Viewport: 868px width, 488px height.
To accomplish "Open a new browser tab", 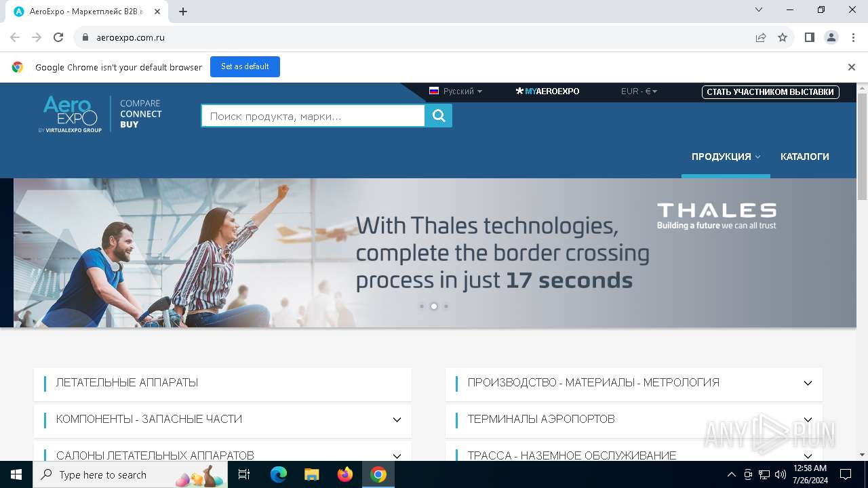I will [x=183, y=11].
